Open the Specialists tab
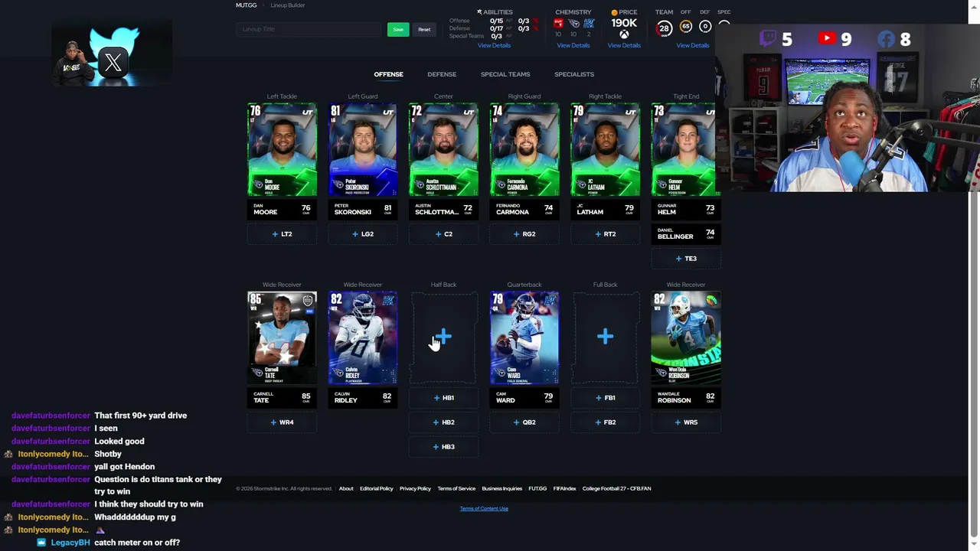The height and width of the screenshot is (551, 980). pos(574,74)
